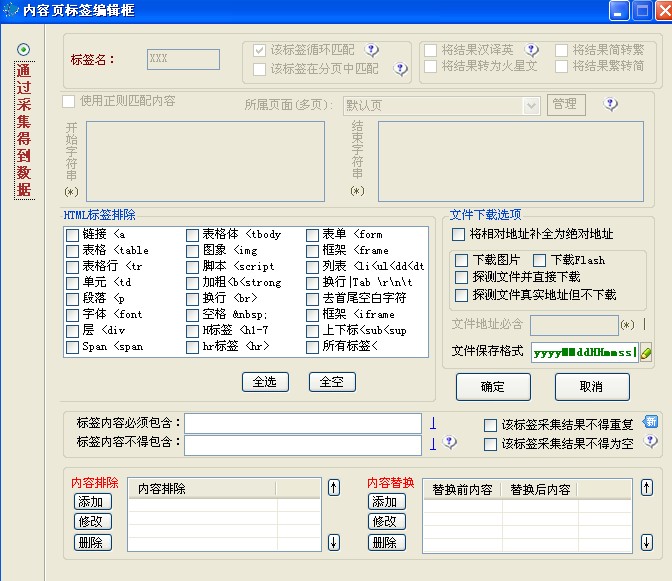Click the 结束字符串 text area
Viewport: 672px width, 581px height.
pyautogui.click(x=511, y=162)
